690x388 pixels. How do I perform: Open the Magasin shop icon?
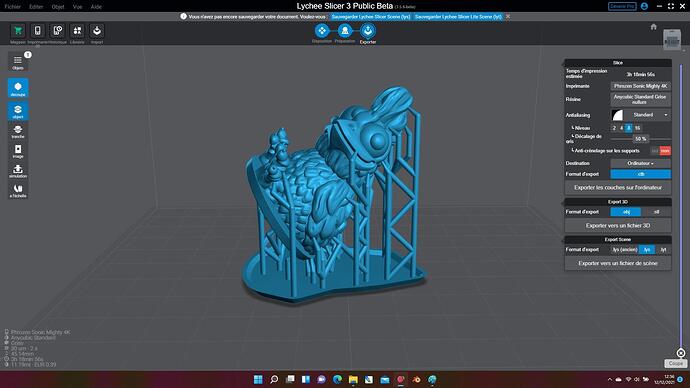coord(18,32)
